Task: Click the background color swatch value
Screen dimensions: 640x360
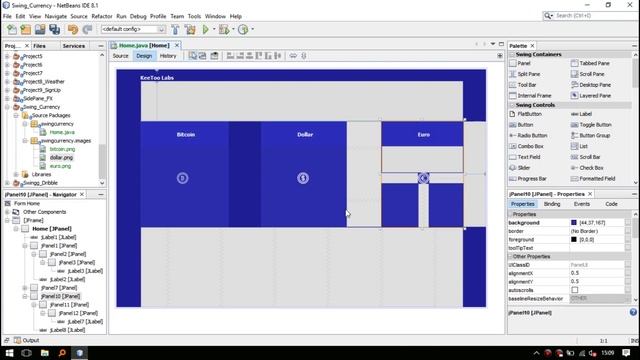Action: 574,222
